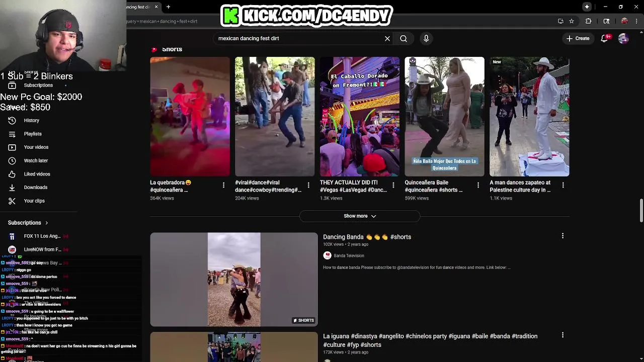The height and width of the screenshot is (362, 644).
Task: Open browser extensions puzzle icon
Action: (x=588, y=21)
